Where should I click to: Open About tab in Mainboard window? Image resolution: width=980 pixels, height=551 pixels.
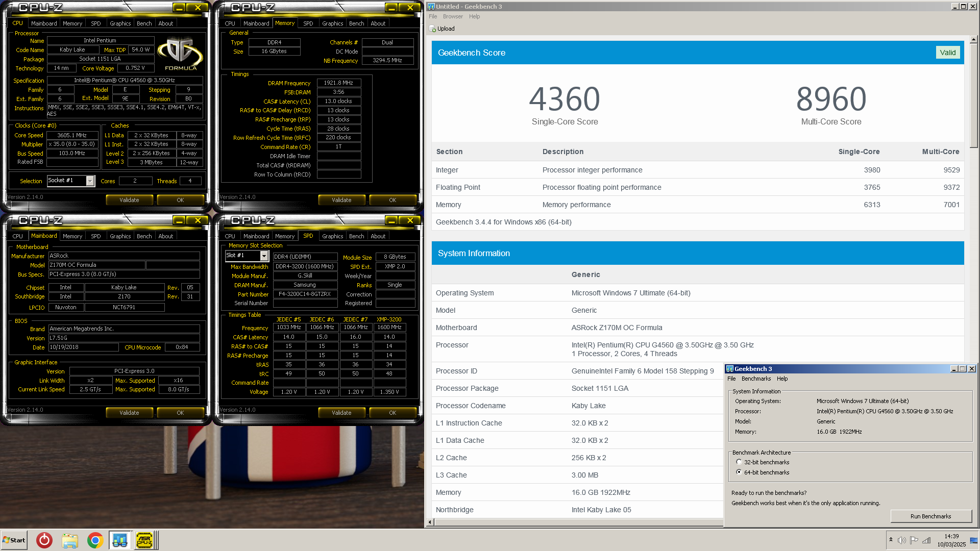(x=166, y=236)
